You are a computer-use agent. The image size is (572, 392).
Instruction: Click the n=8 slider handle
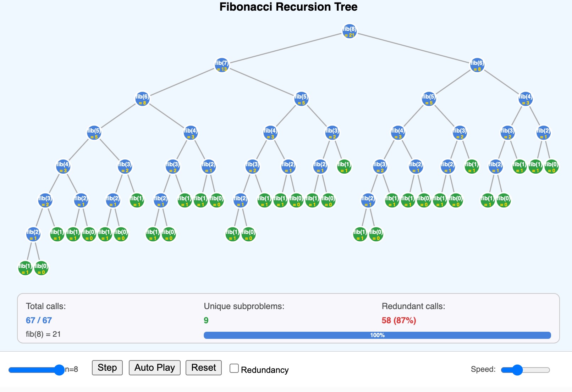pyautogui.click(x=59, y=370)
